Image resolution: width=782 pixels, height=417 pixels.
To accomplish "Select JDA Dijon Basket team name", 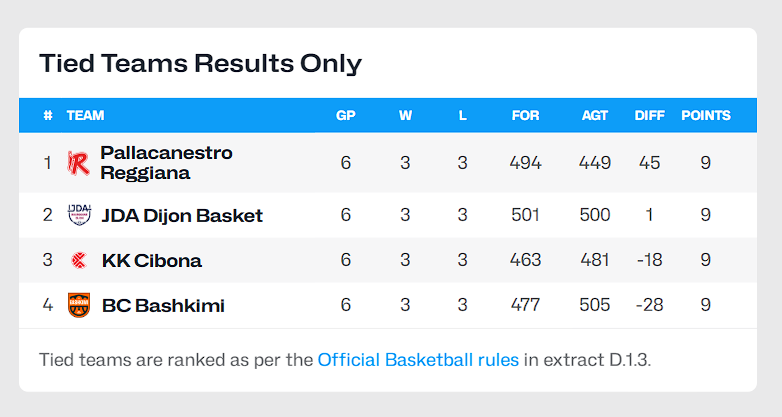I will point(182,215).
